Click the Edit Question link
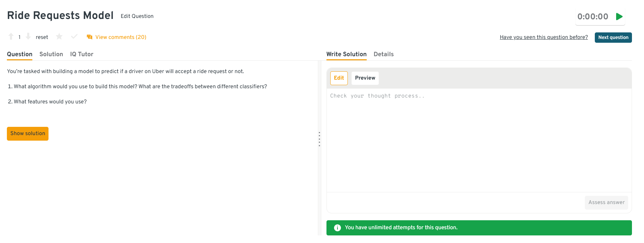The height and width of the screenshot is (243, 644). coord(137,16)
